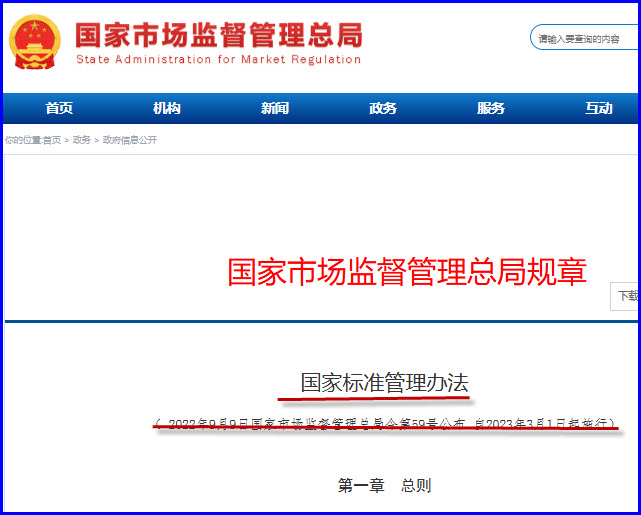The height and width of the screenshot is (515, 641).
Task: Click the national emblem logo
Action: coord(35,42)
